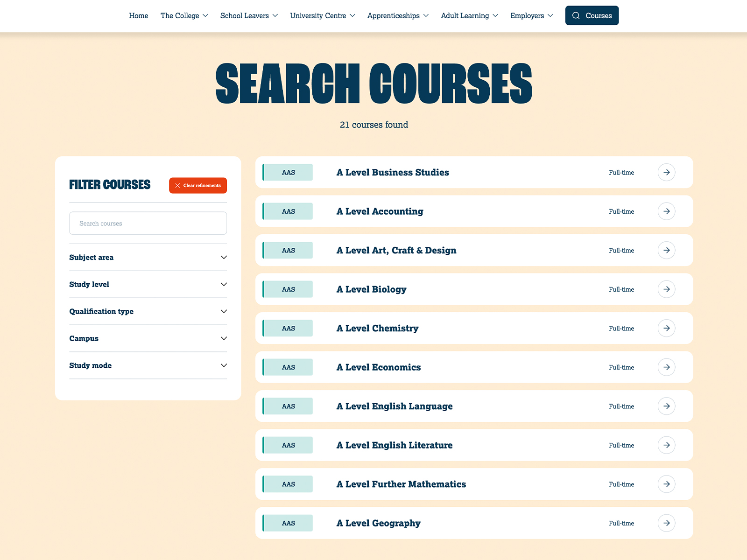Expand the Campus filter section
747x560 pixels.
(x=148, y=339)
